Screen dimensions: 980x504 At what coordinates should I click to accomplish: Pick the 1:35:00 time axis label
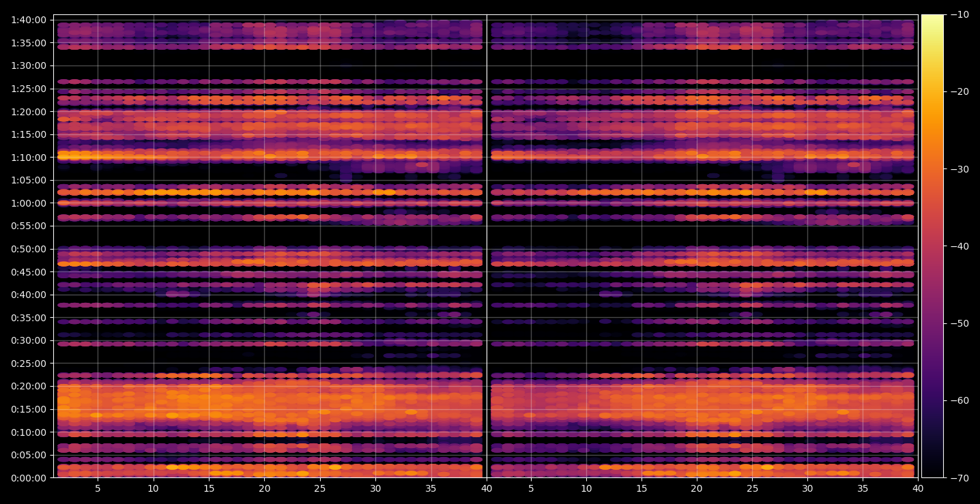coord(29,43)
